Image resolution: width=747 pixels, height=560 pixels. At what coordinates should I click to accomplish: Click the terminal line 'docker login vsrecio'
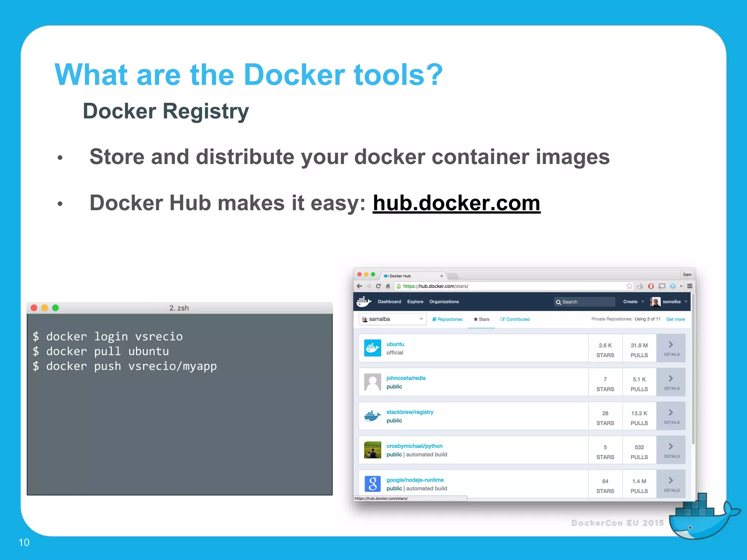[x=108, y=337]
